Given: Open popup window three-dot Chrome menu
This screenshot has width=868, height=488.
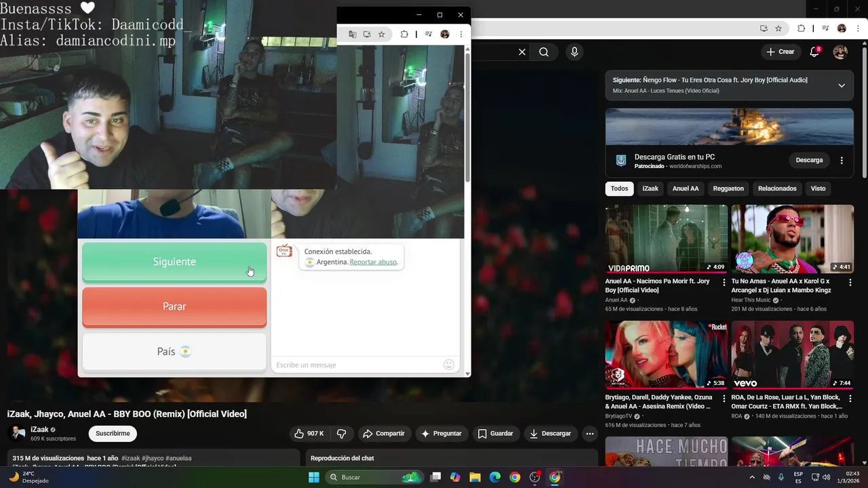Looking at the screenshot, I should pos(461,35).
